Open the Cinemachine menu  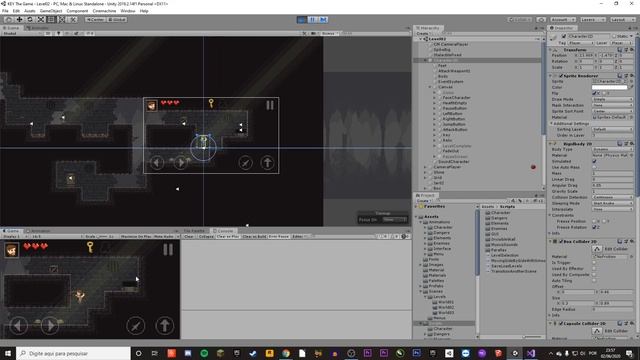pos(104,11)
